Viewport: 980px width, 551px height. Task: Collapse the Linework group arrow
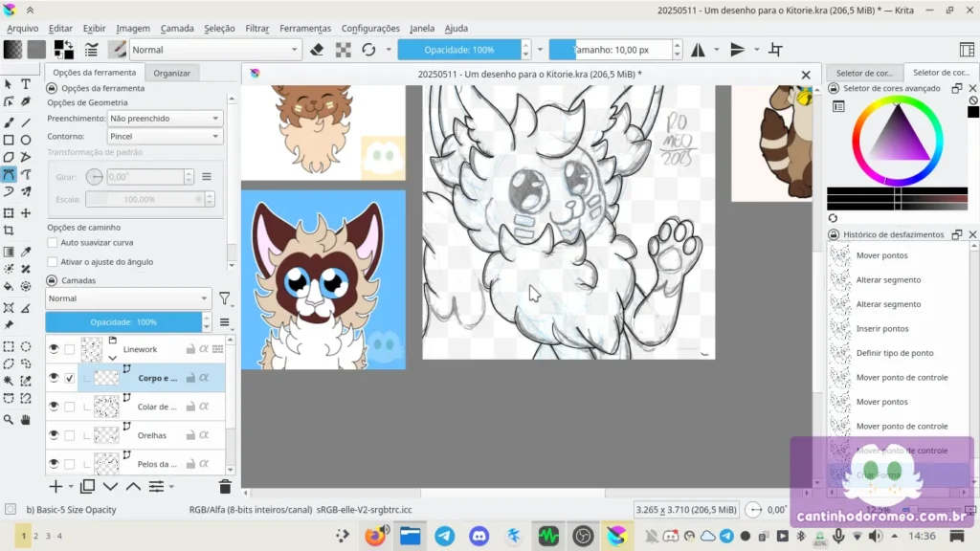113,358
